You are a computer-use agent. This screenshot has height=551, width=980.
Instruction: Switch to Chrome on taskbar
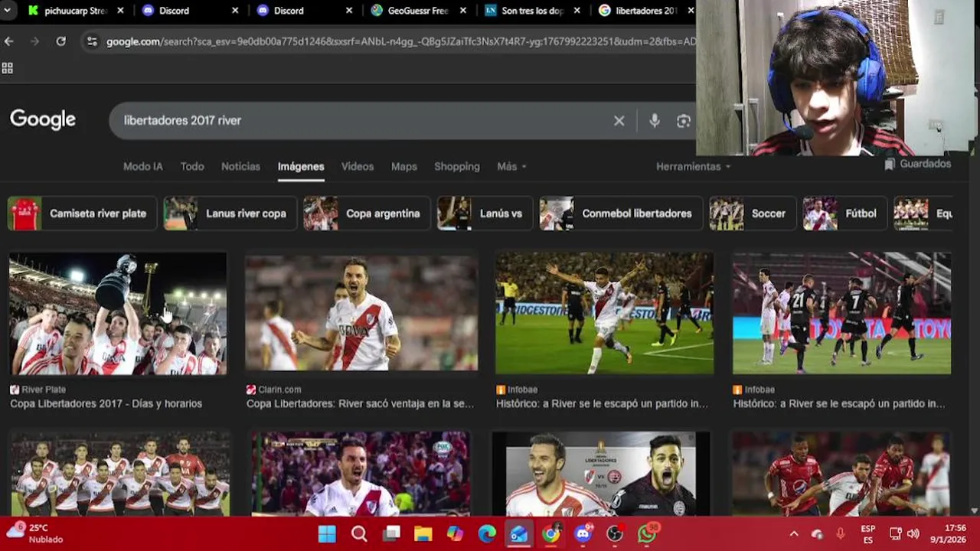pos(551,533)
